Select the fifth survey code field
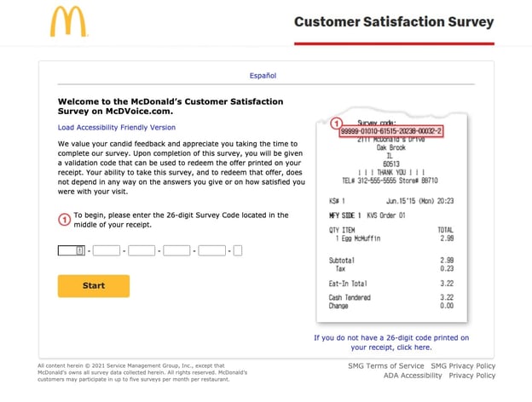The width and height of the screenshot is (532, 402). [x=211, y=250]
